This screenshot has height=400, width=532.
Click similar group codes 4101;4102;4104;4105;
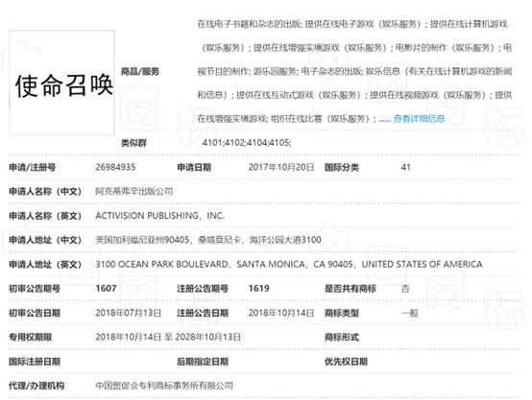pyautogui.click(x=247, y=143)
